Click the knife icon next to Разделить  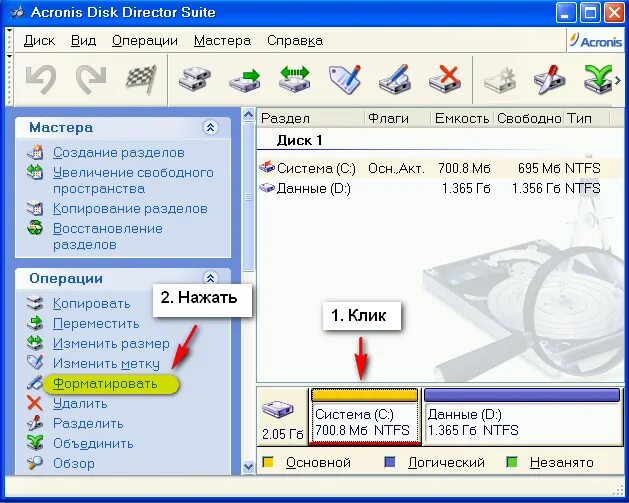(x=35, y=423)
